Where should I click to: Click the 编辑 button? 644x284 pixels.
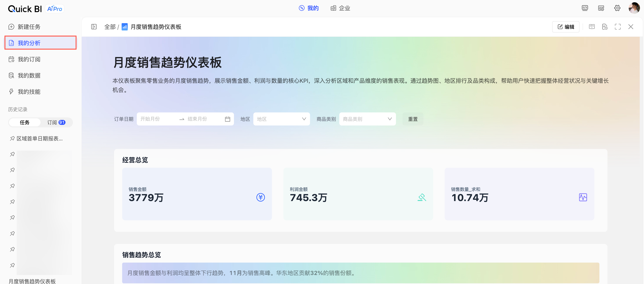[565, 27]
